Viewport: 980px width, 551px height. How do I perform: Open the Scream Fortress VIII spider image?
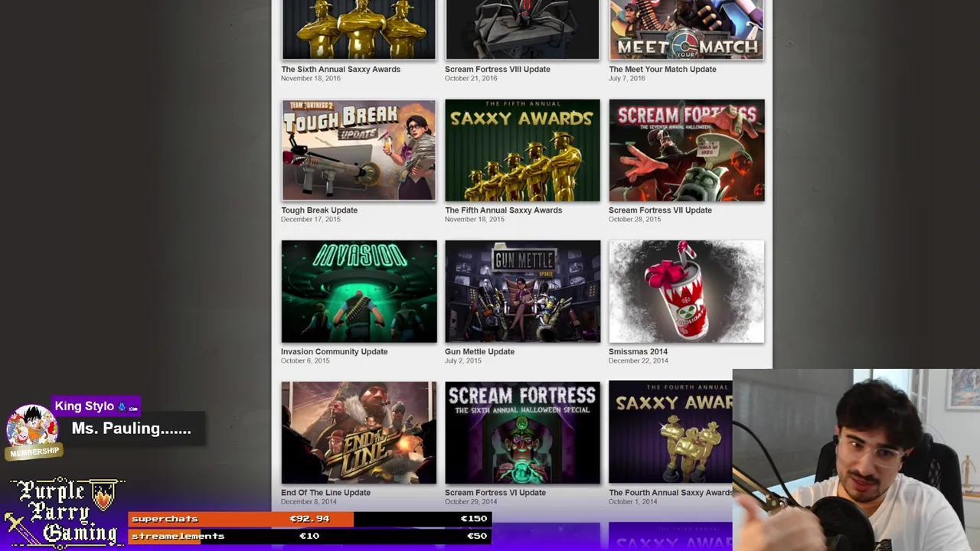[x=522, y=30]
